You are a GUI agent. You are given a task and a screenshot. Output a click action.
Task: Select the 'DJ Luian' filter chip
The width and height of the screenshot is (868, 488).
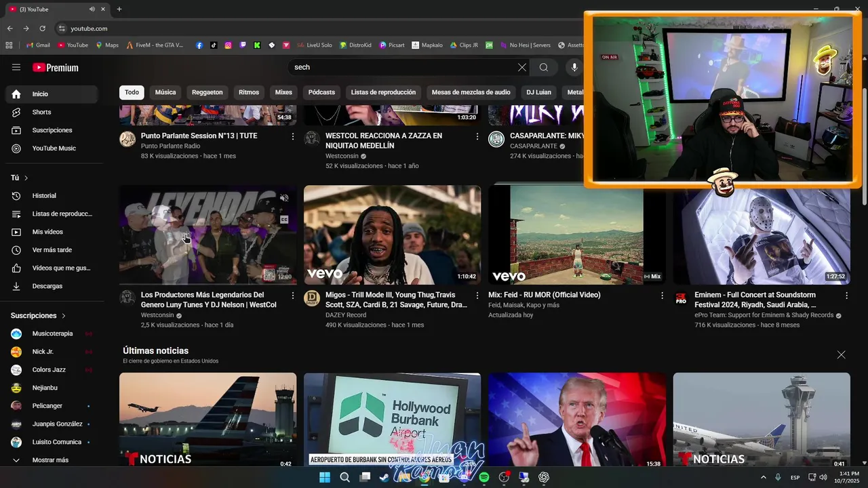[538, 92]
